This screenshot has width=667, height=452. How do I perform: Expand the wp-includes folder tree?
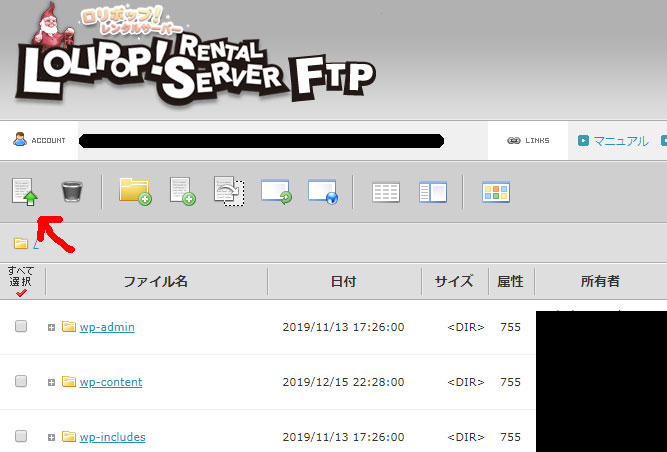pos(51,437)
